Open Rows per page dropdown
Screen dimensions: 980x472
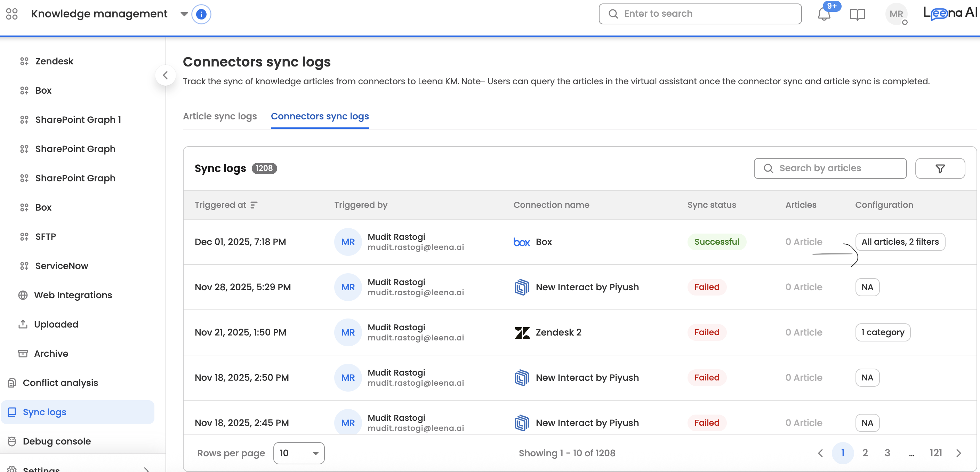(x=299, y=453)
